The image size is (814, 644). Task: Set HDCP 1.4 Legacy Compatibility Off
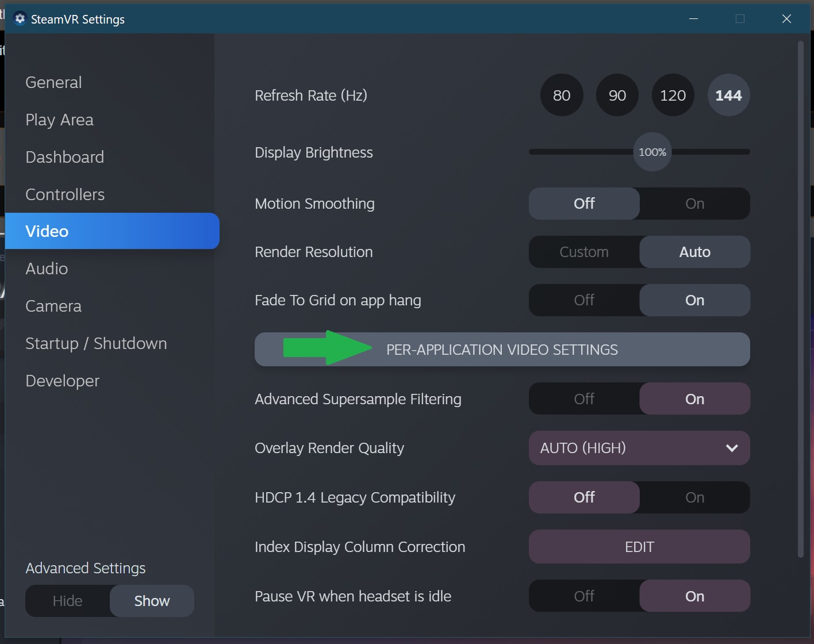pyautogui.click(x=584, y=497)
